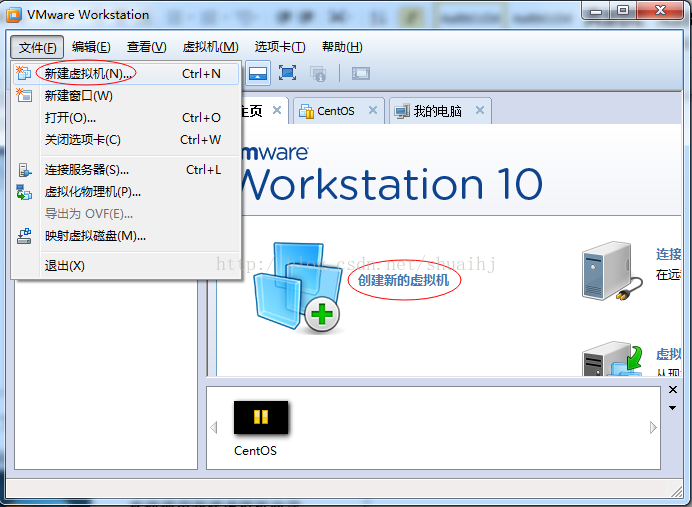692x507 pixels.
Task: Click the CentOS tab VM icon
Action: (306, 111)
